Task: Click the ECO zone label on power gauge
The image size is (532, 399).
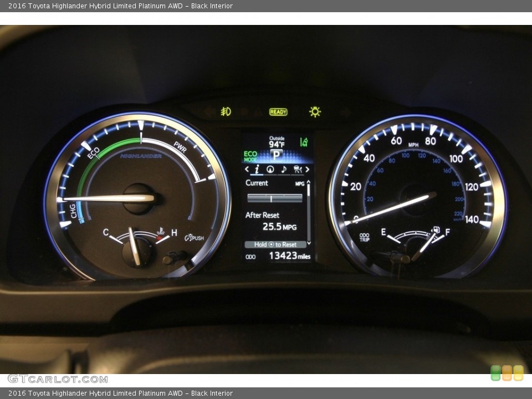Action: 93,153
